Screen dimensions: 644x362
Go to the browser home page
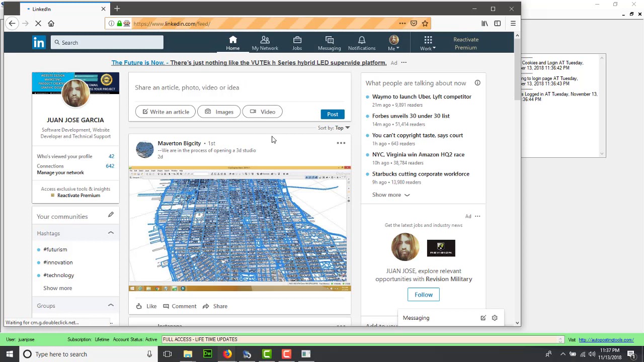[51, 23]
